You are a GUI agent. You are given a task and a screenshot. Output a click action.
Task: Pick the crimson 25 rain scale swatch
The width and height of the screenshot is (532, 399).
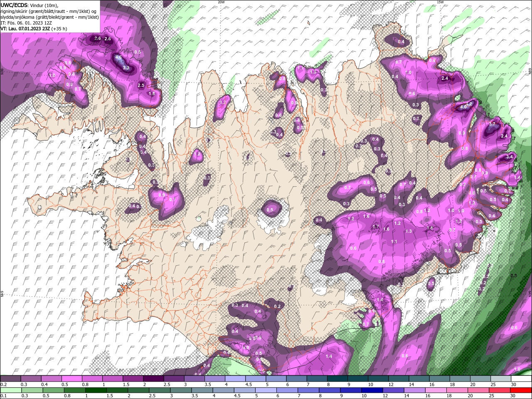click(499, 390)
